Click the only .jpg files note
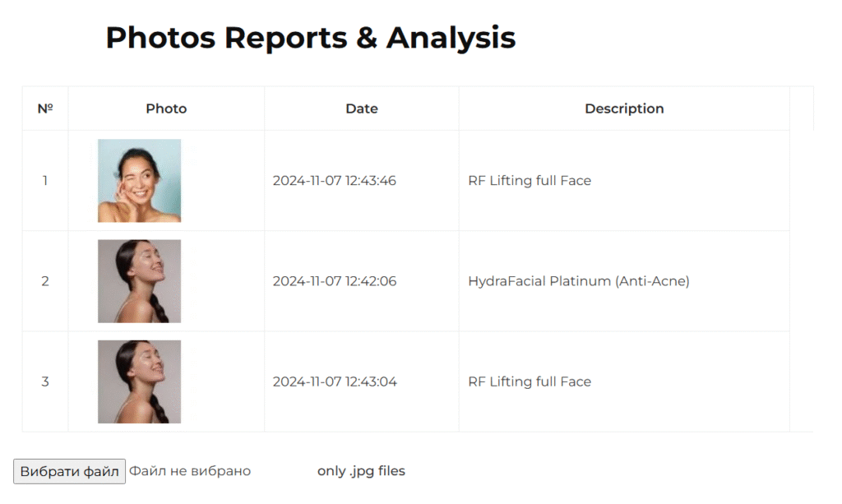 point(361,471)
